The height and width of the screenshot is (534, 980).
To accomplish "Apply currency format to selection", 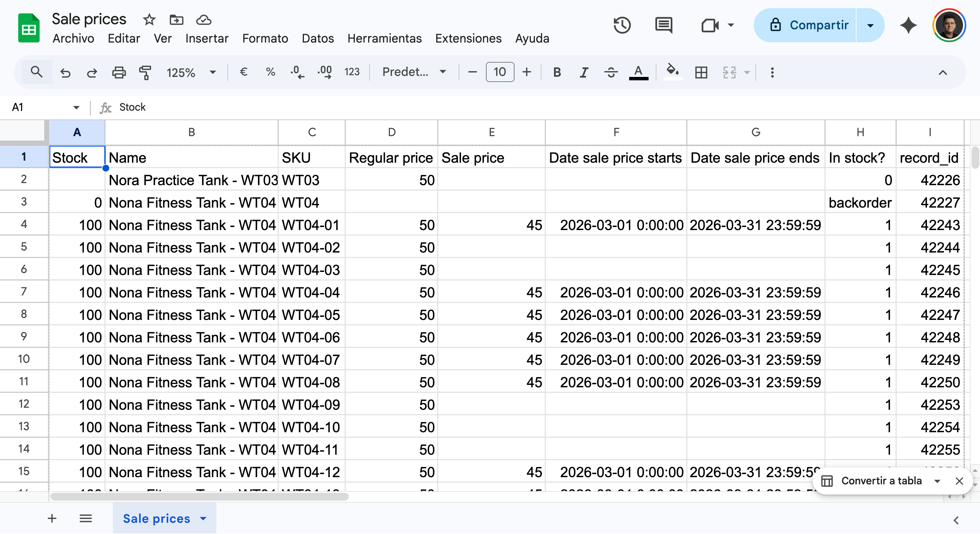I will pos(244,72).
